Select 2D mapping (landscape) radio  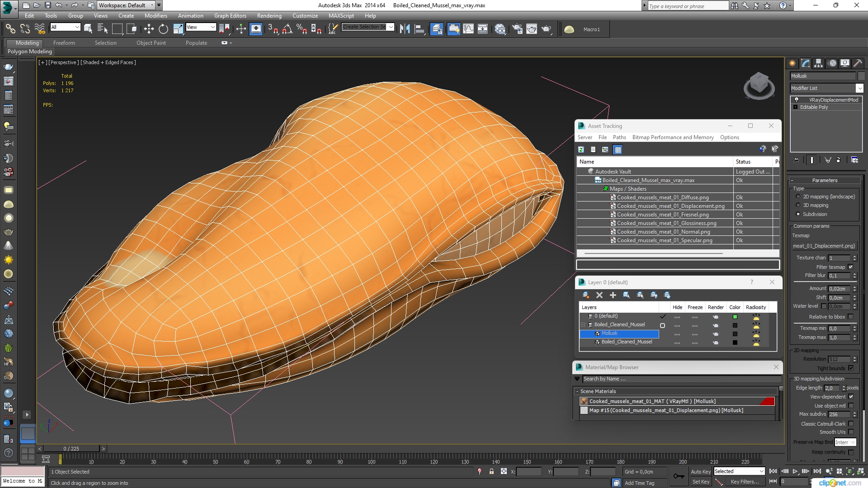(798, 197)
